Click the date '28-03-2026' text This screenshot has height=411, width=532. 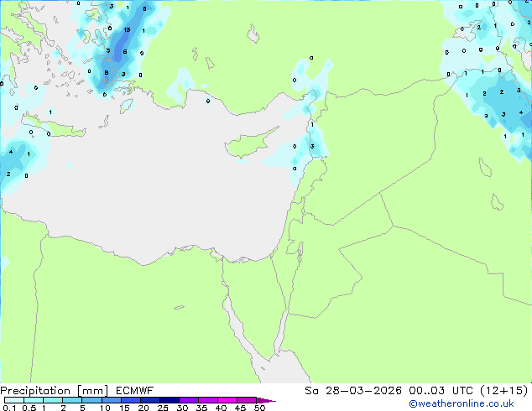pyautogui.click(x=363, y=391)
